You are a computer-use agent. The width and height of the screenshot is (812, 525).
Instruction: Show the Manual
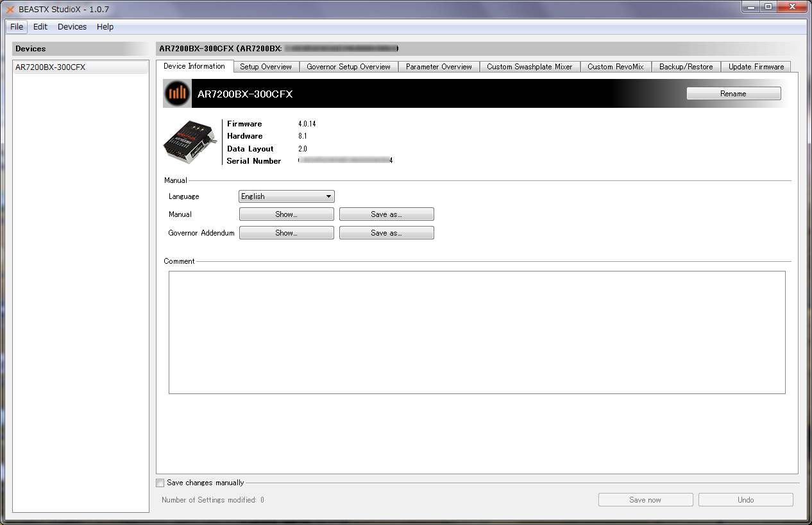click(287, 214)
